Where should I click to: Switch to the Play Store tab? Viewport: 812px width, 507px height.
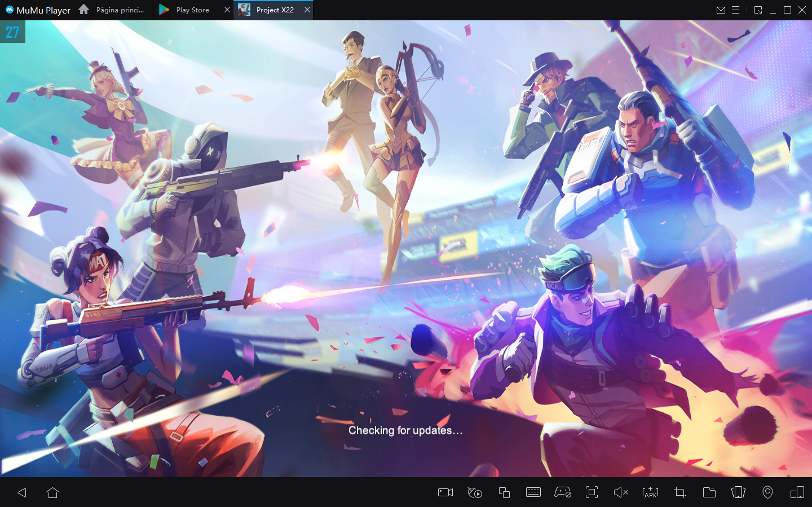[x=192, y=10]
